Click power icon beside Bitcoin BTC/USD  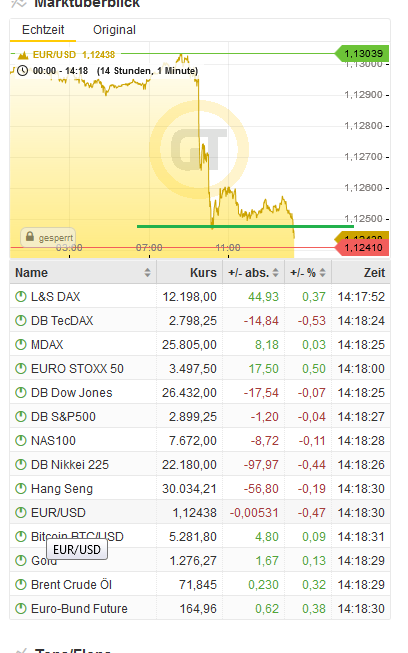point(21,536)
